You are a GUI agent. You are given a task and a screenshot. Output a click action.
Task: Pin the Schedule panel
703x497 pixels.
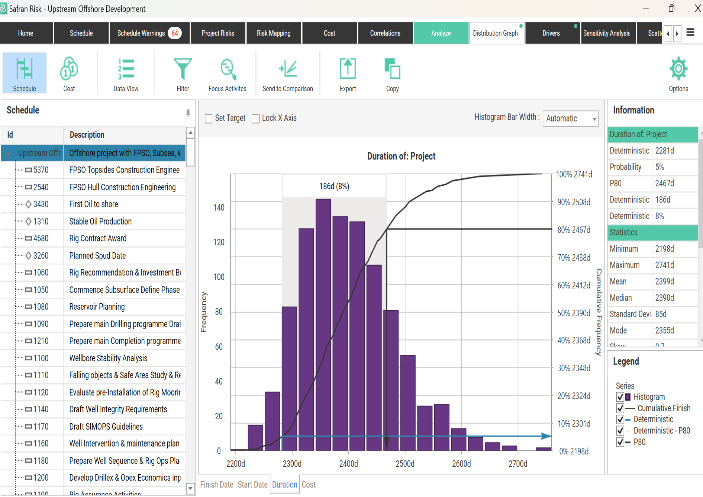(188, 112)
